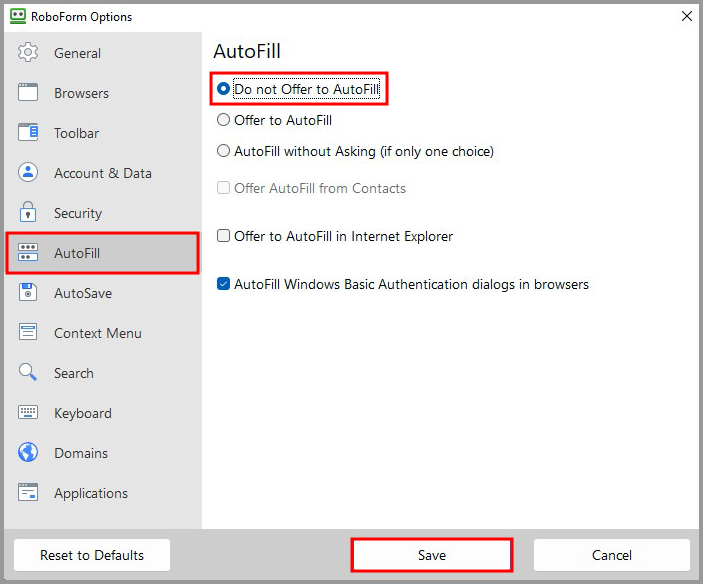
Task: Switch to the Applications settings tab
Action: (90, 493)
